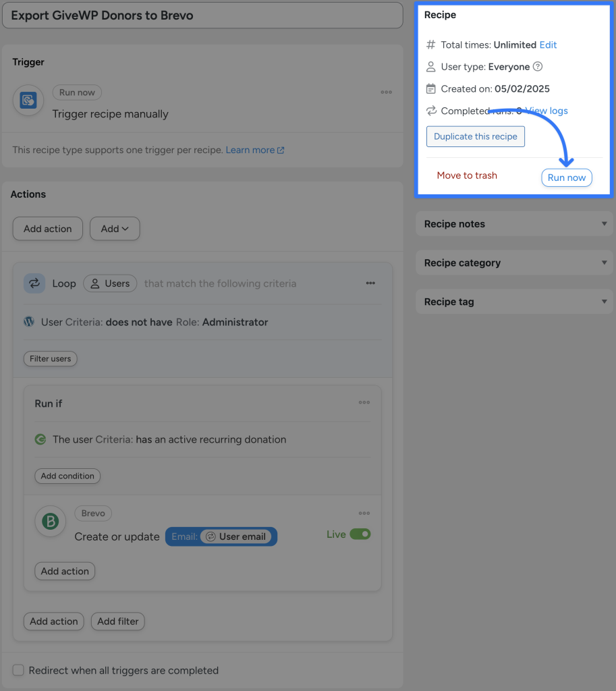Open the Add dropdown under Actions
Viewport: 616px width, 691px height.
point(114,228)
